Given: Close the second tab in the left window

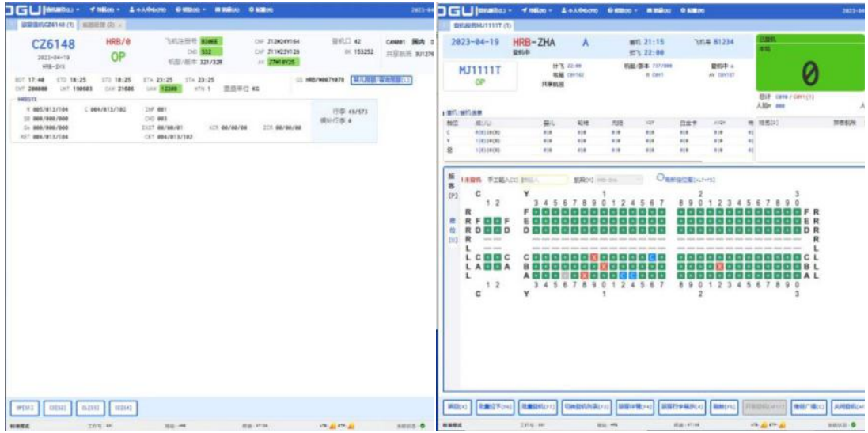Looking at the screenshot, I should click(119, 25).
